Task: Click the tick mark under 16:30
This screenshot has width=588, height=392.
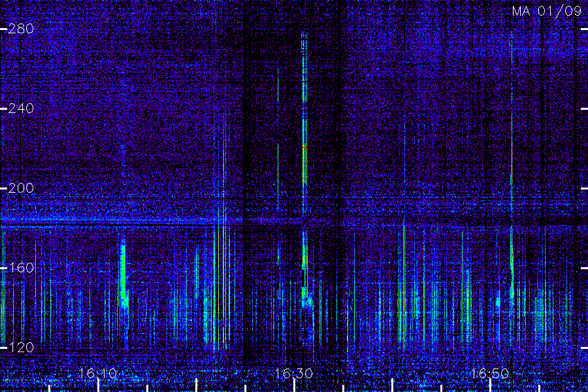Action: click(x=295, y=385)
